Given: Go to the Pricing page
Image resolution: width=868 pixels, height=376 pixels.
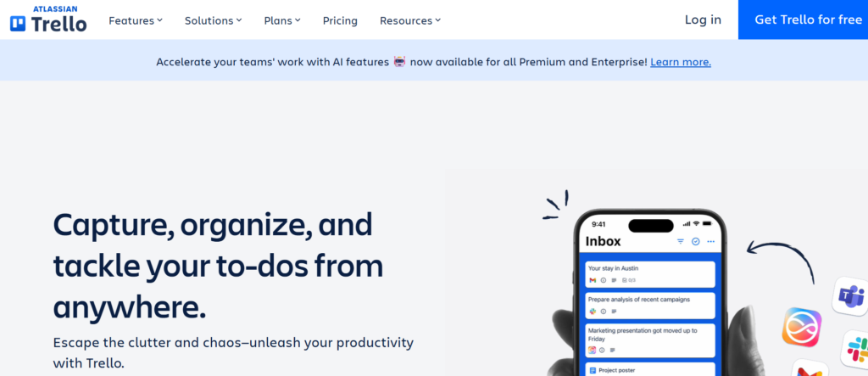Looking at the screenshot, I should [x=340, y=20].
